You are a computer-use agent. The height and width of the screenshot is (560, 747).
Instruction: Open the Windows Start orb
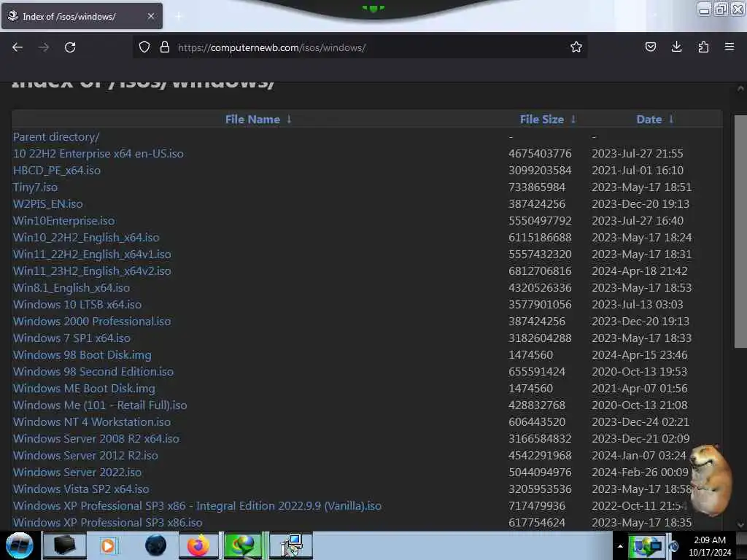(x=20, y=545)
